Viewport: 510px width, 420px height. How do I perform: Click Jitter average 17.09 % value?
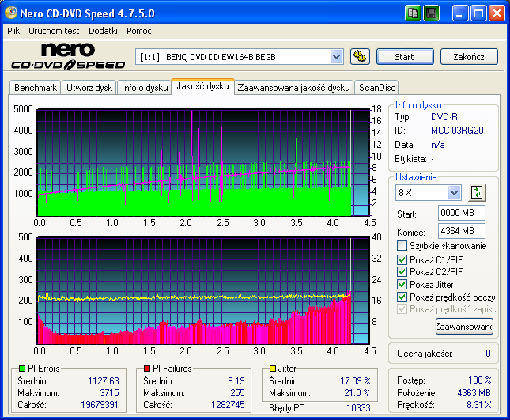click(x=355, y=380)
